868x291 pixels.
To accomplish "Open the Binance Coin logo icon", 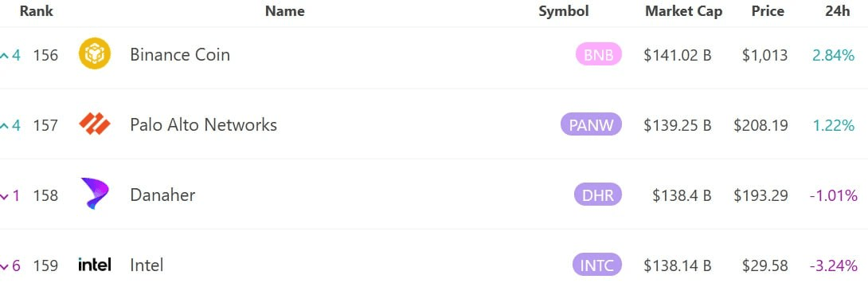I will coord(95,53).
